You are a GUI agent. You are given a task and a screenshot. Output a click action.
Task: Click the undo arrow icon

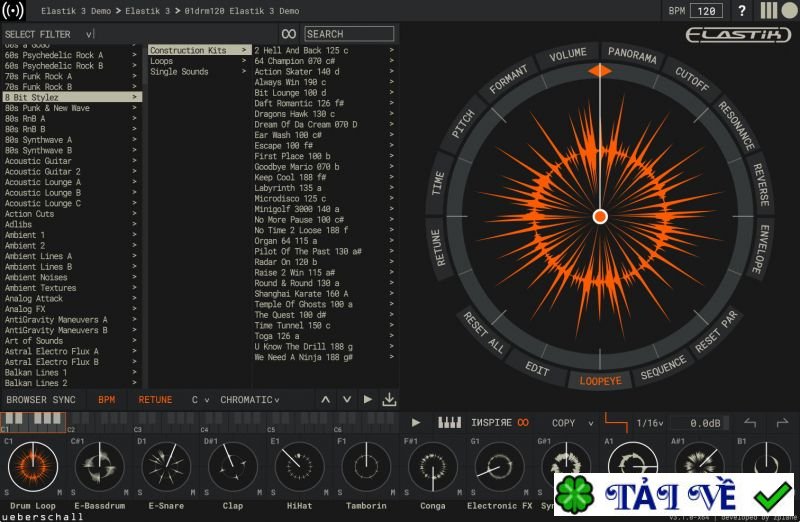point(751,422)
